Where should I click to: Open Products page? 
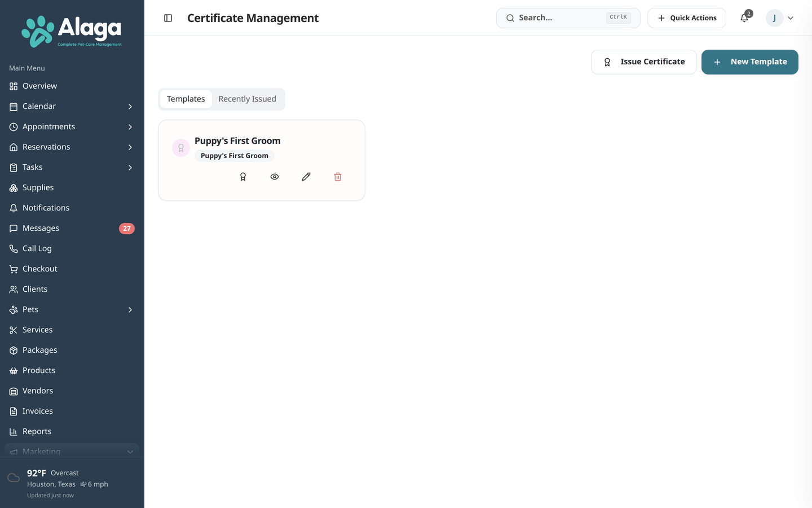(72, 370)
